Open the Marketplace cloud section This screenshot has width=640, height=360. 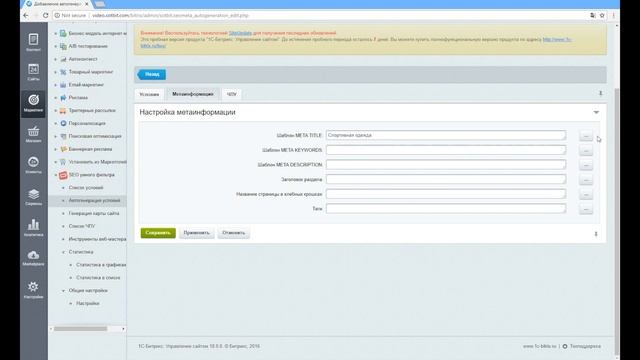tap(33, 258)
